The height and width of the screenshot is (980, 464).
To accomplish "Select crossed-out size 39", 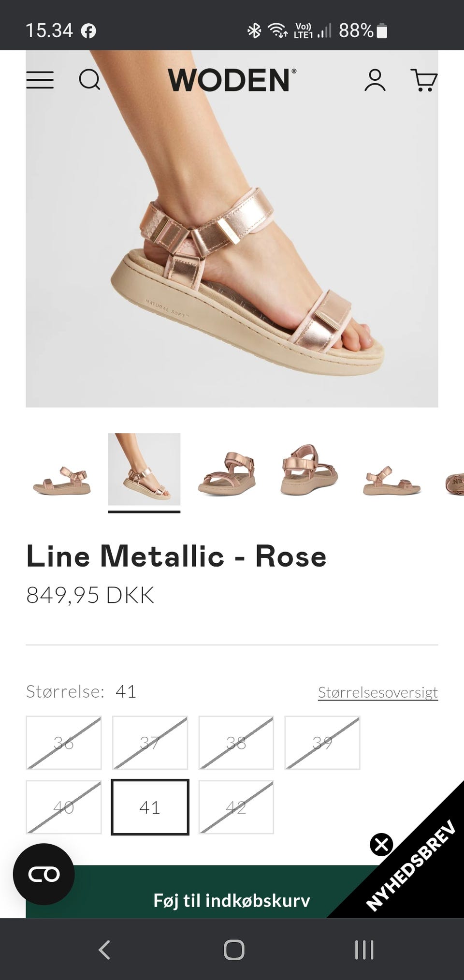I will click(x=322, y=742).
